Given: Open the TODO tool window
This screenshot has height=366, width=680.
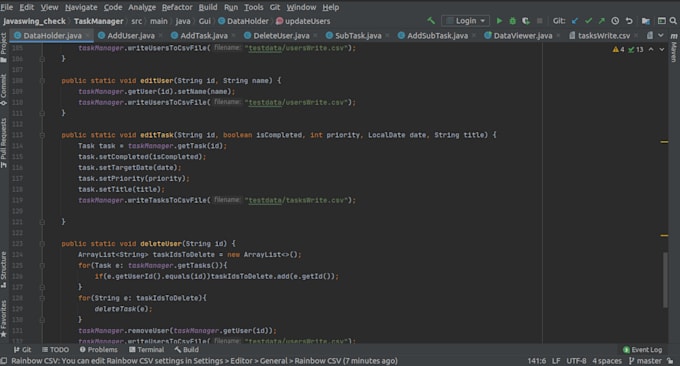Looking at the screenshot, I should (x=55, y=350).
